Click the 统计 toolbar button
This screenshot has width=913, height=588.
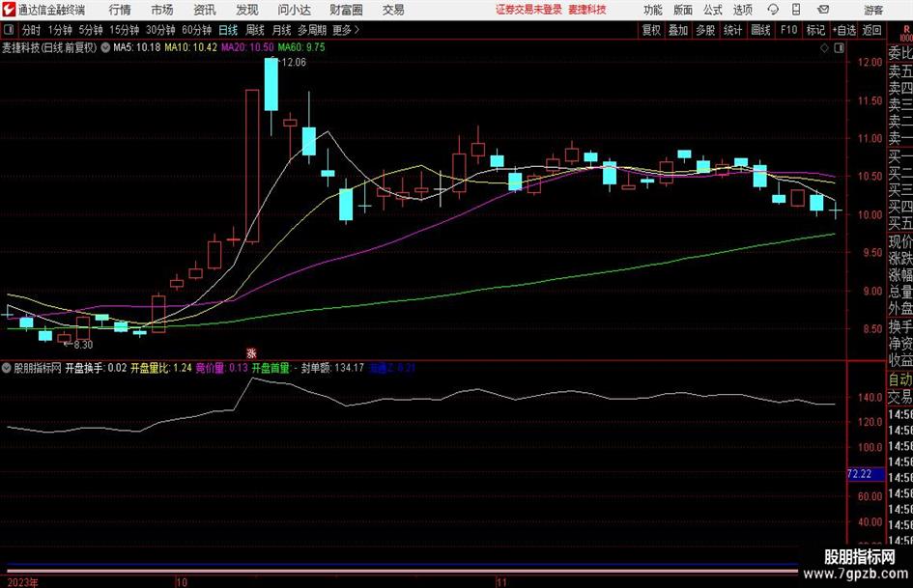pyautogui.click(x=732, y=30)
